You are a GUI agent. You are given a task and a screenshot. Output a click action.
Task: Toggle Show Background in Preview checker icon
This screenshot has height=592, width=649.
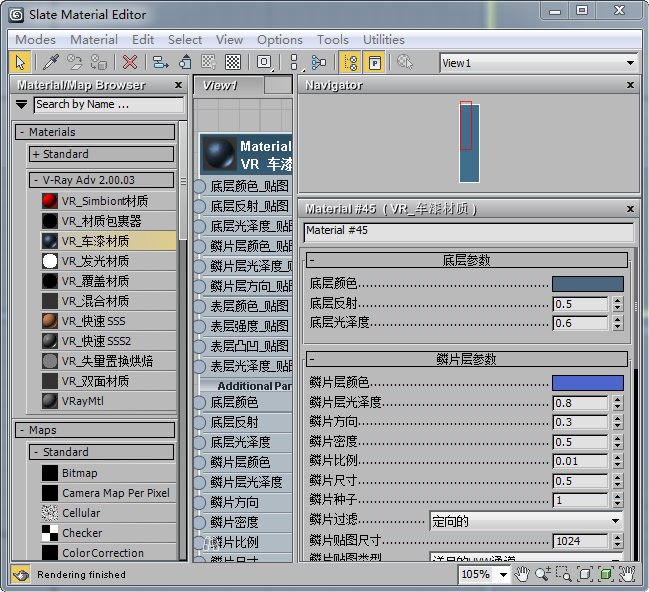pos(233,63)
